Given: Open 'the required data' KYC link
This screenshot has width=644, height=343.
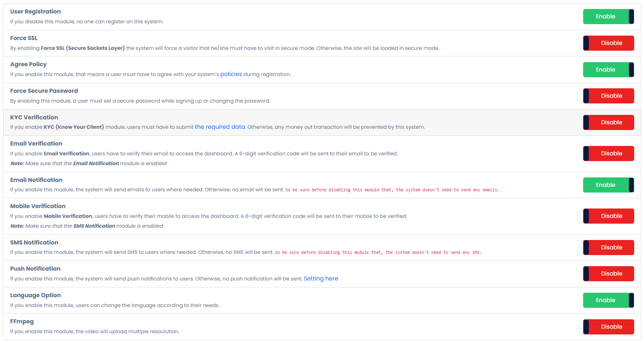Looking at the screenshot, I should [220, 127].
